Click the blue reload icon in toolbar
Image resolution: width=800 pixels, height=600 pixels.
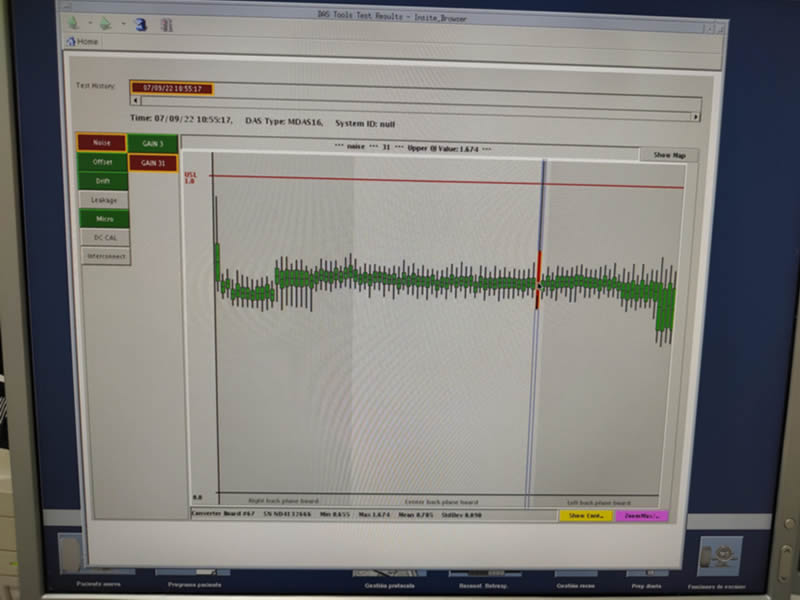click(141, 24)
